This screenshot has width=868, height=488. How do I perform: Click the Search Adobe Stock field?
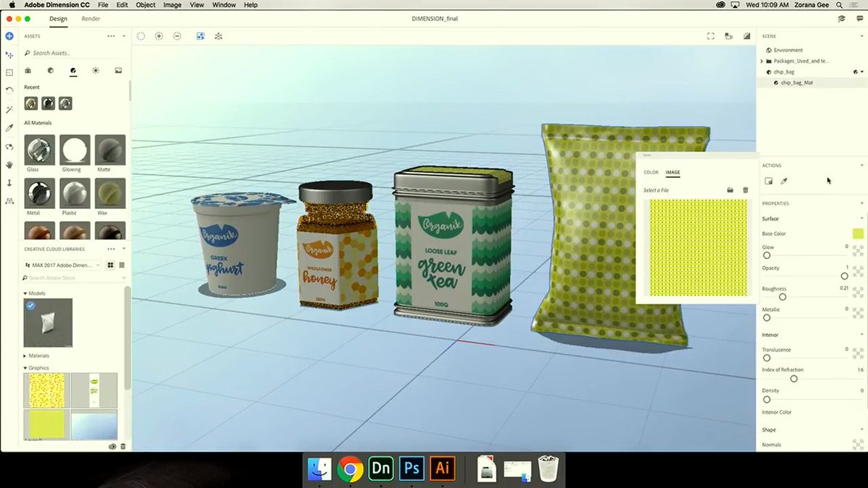(x=75, y=278)
